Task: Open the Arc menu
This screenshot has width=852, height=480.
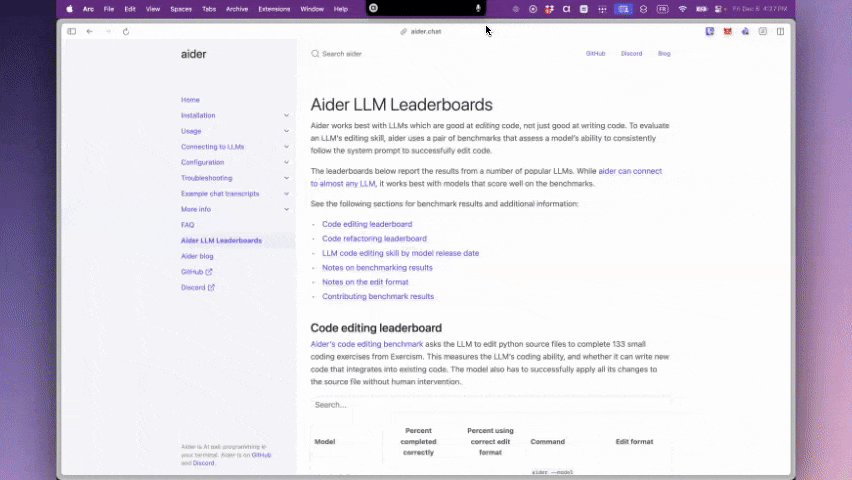Action: point(88,9)
